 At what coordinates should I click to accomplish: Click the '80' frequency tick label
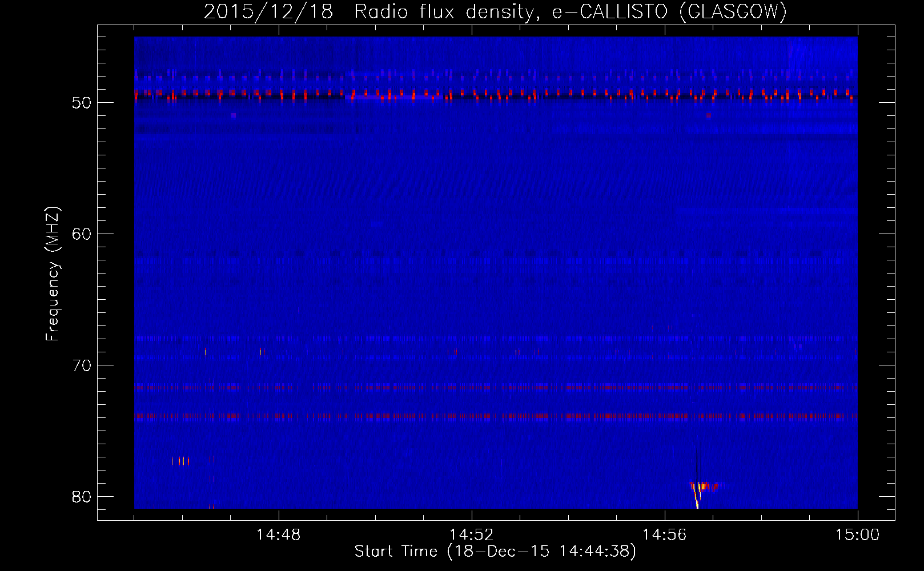pyautogui.click(x=82, y=497)
